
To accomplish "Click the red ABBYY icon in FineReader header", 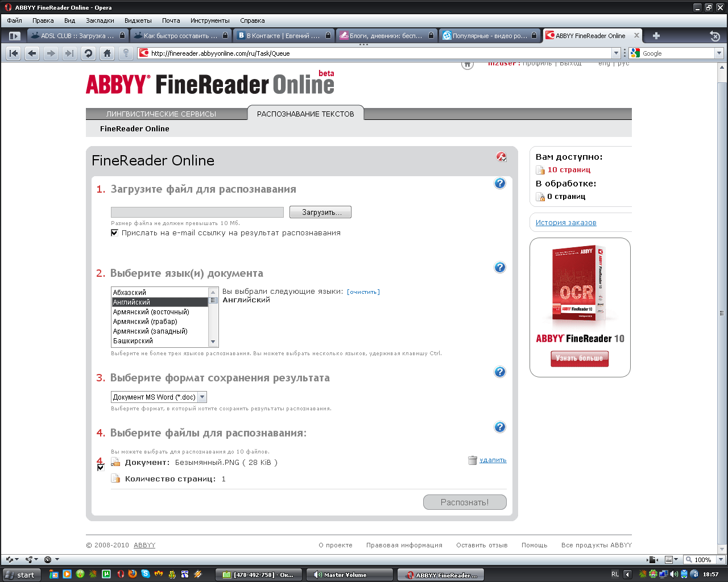I will [x=501, y=157].
